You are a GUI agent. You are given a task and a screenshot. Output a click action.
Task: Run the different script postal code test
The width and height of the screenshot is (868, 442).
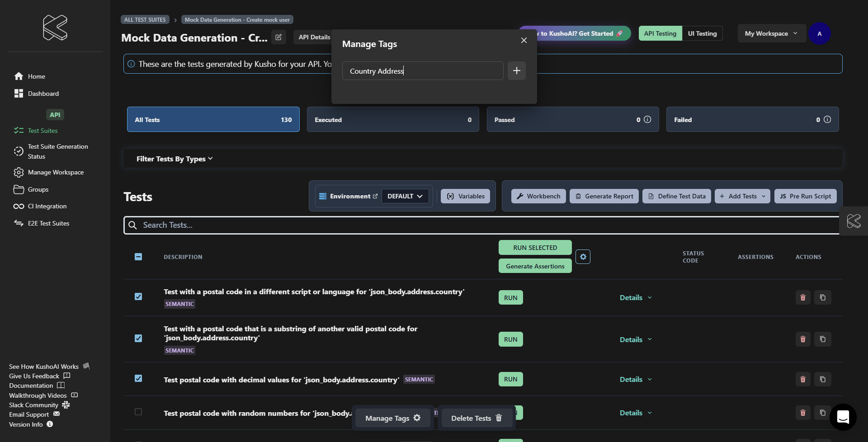[x=510, y=297]
